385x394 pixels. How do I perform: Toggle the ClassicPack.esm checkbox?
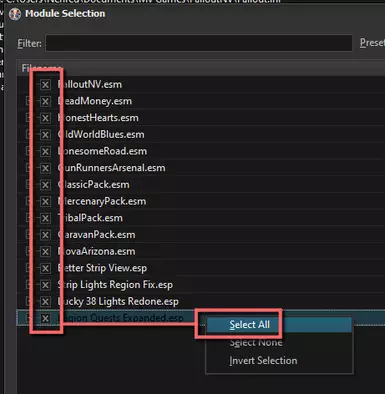[45, 185]
